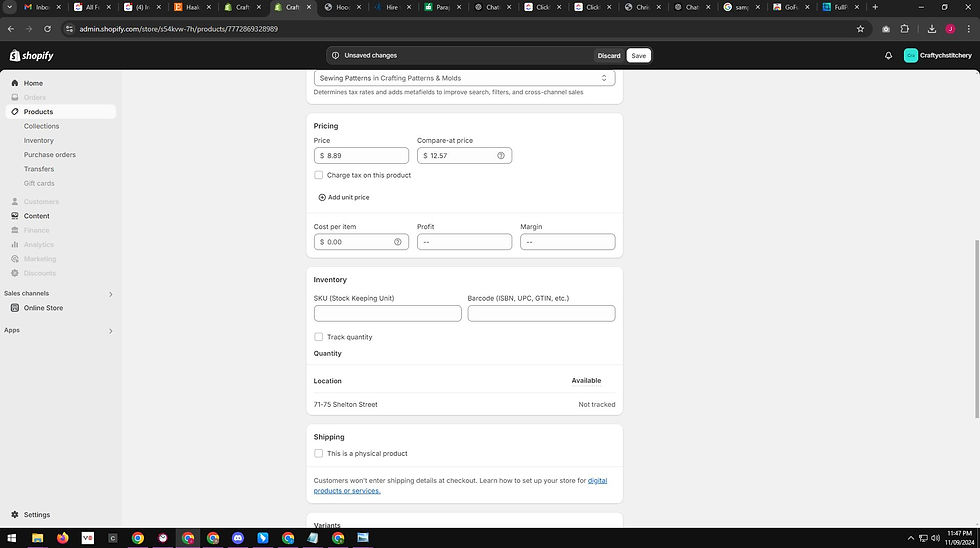The image size is (980, 548).
Task: Click the Home sidebar icon
Action: pos(15,83)
